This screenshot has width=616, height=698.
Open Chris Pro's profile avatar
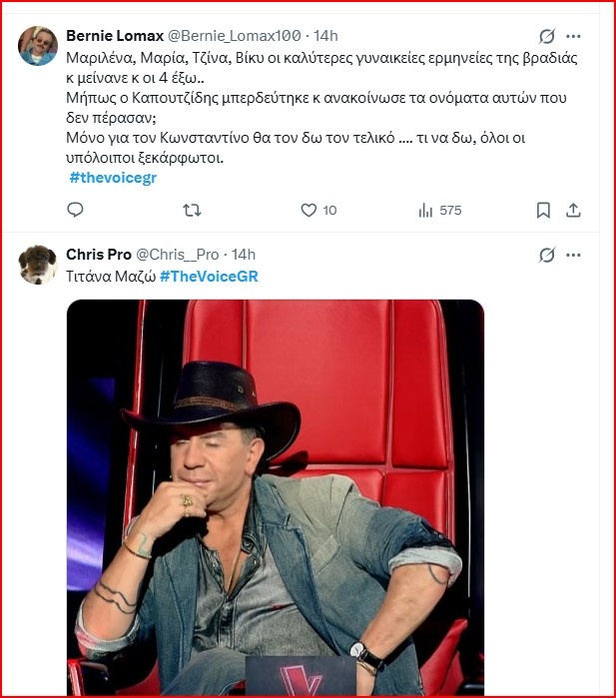38,265
